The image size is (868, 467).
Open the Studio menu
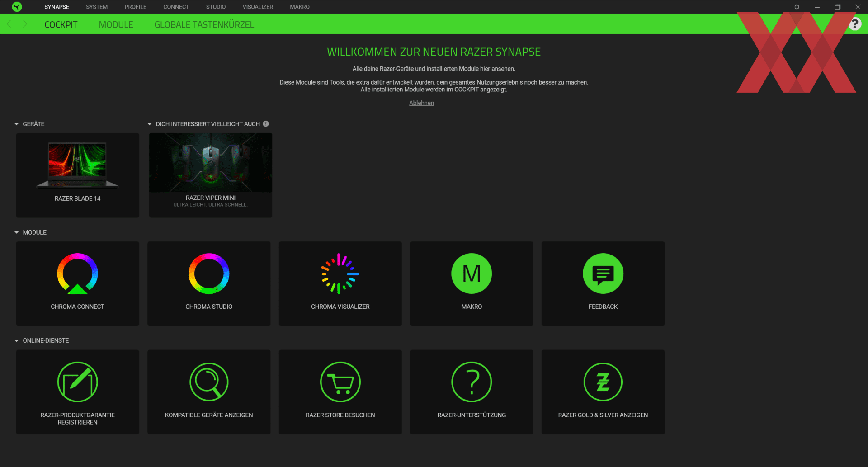(x=216, y=7)
